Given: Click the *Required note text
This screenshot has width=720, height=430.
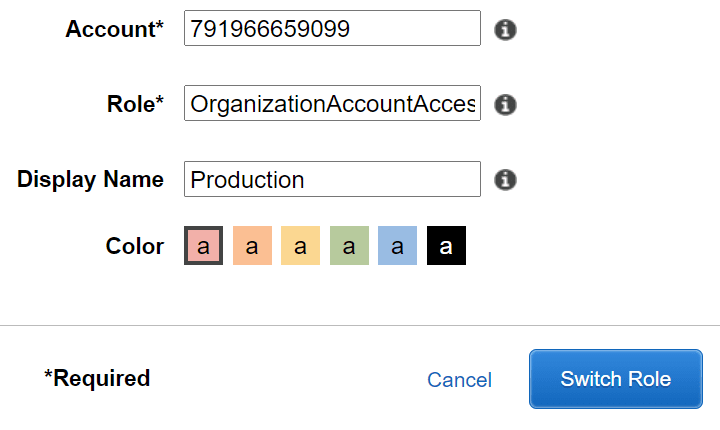Looking at the screenshot, I should click(x=97, y=378).
